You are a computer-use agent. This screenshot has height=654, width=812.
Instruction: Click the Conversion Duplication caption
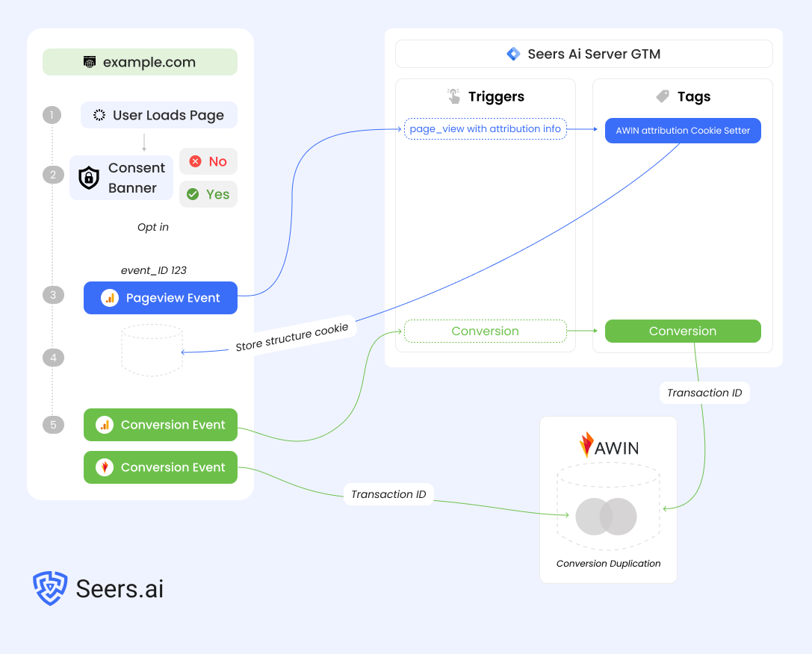(x=609, y=564)
